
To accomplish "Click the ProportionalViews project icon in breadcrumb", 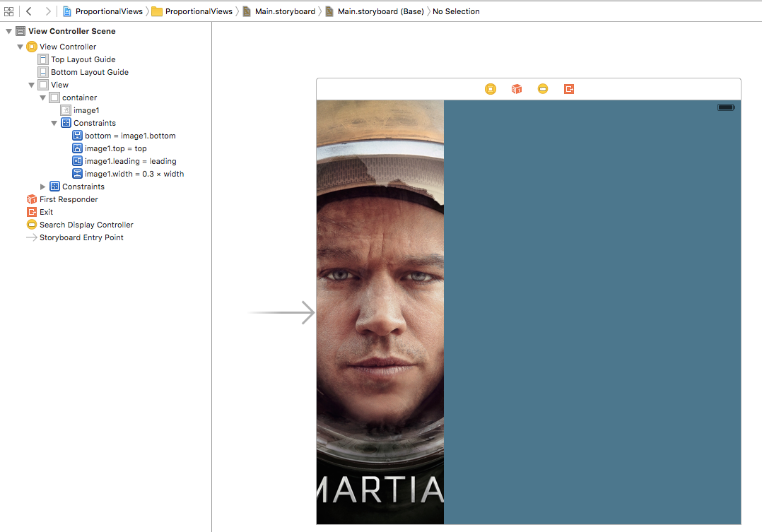I will coord(68,11).
